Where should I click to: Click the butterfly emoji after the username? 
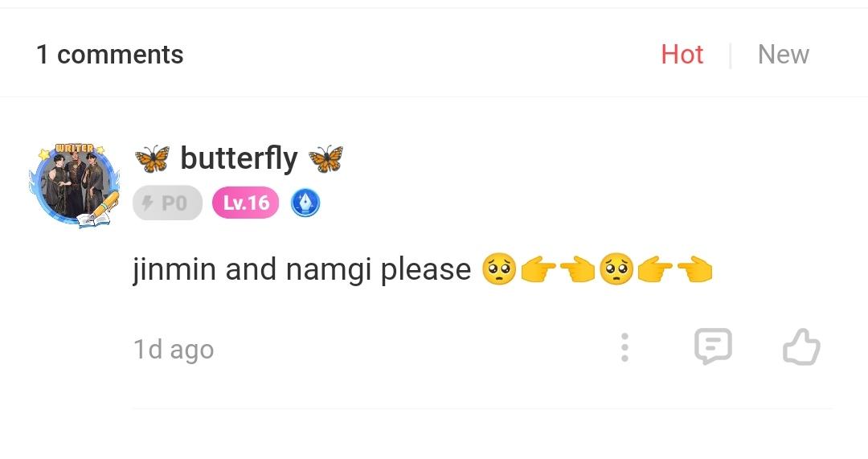tap(325, 158)
